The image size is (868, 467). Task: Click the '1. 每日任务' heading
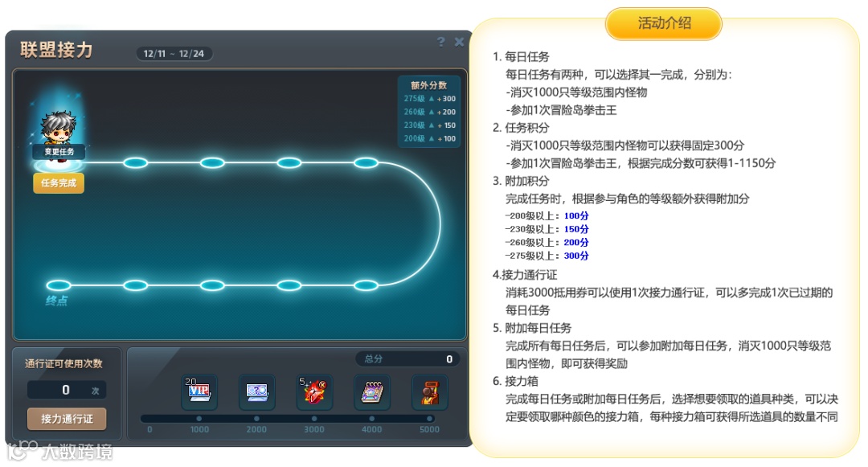click(521, 56)
